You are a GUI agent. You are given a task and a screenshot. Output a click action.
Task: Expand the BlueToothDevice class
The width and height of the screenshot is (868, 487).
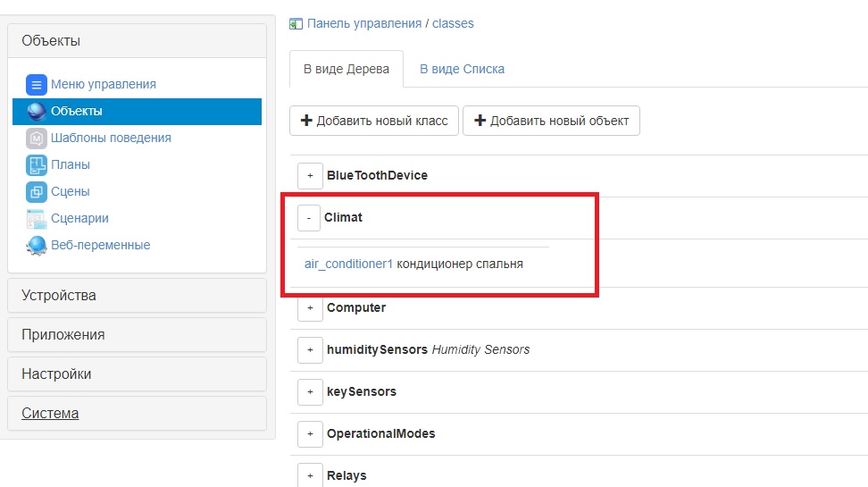tap(310, 176)
